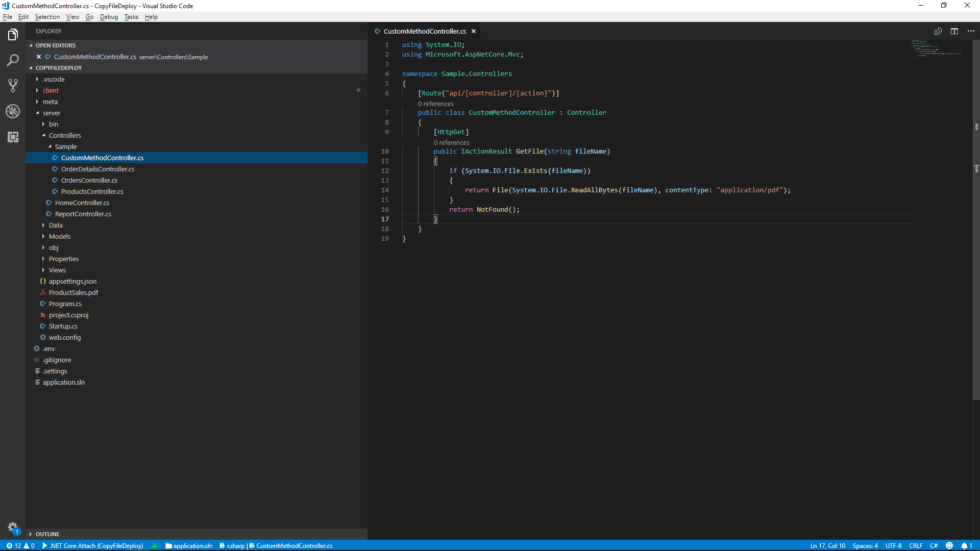Open the editor More Actions menu

(971, 31)
